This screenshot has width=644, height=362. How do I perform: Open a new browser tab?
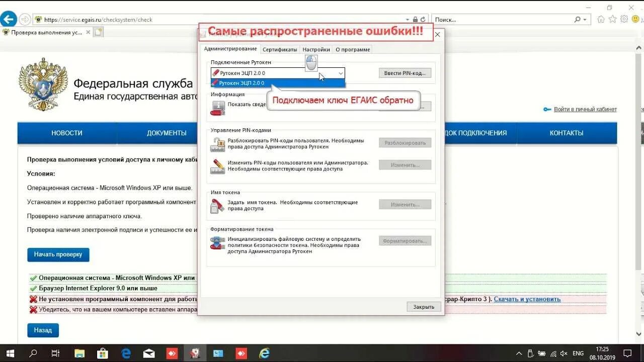pyautogui.click(x=98, y=32)
